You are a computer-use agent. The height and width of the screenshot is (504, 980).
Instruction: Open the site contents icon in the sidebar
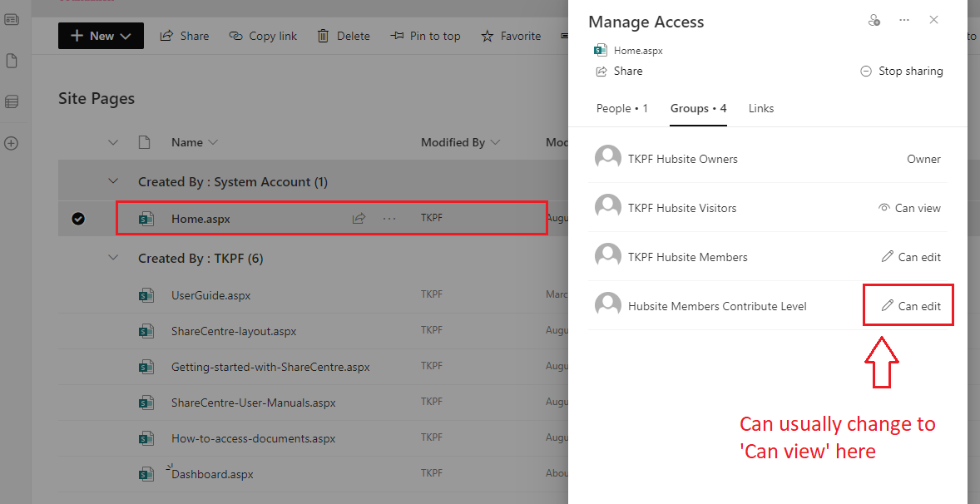12,101
